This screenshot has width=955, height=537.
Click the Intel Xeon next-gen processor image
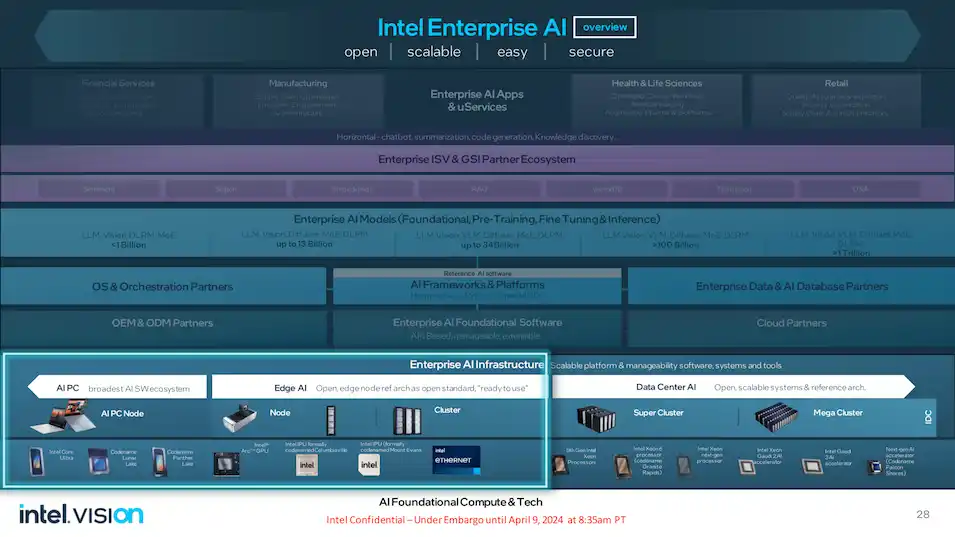[x=684, y=466]
